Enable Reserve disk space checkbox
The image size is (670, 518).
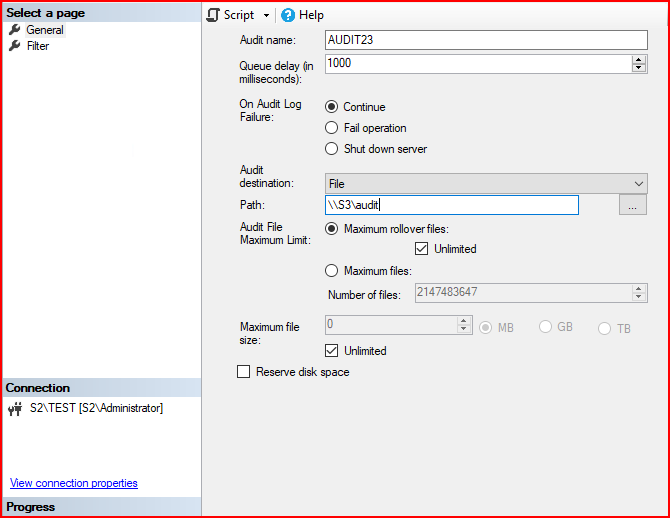pyautogui.click(x=243, y=372)
